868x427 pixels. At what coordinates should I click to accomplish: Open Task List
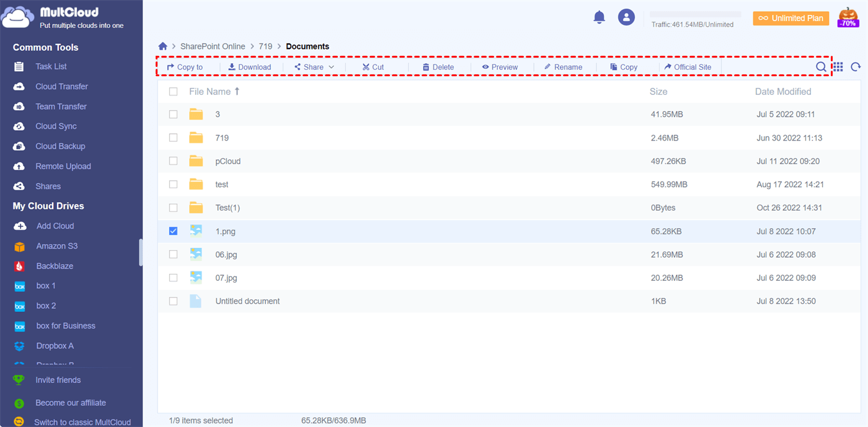51,66
